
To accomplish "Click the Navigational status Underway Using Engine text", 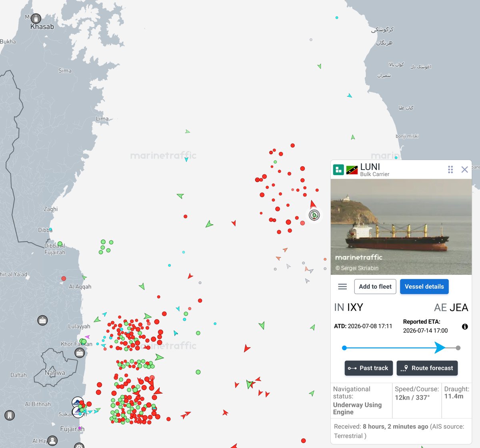I will [357, 408].
